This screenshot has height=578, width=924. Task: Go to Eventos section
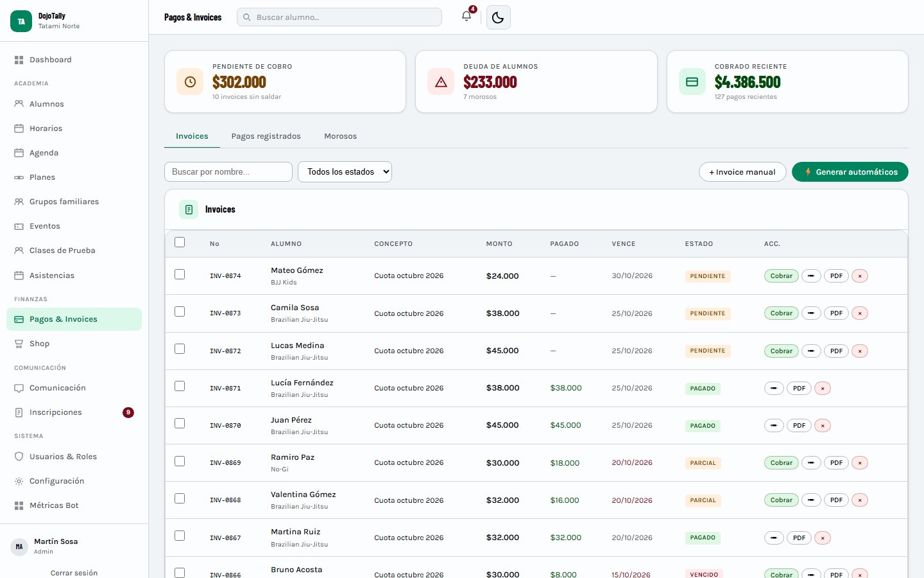pyautogui.click(x=74, y=226)
